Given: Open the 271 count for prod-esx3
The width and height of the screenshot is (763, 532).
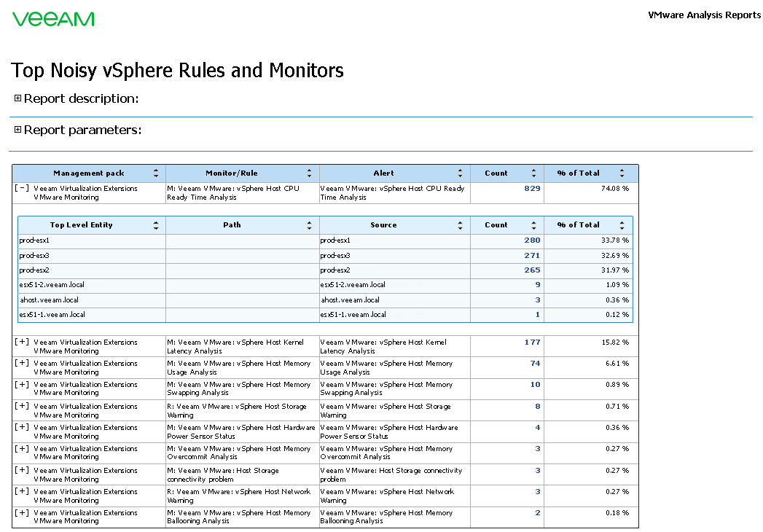Looking at the screenshot, I should [532, 256].
